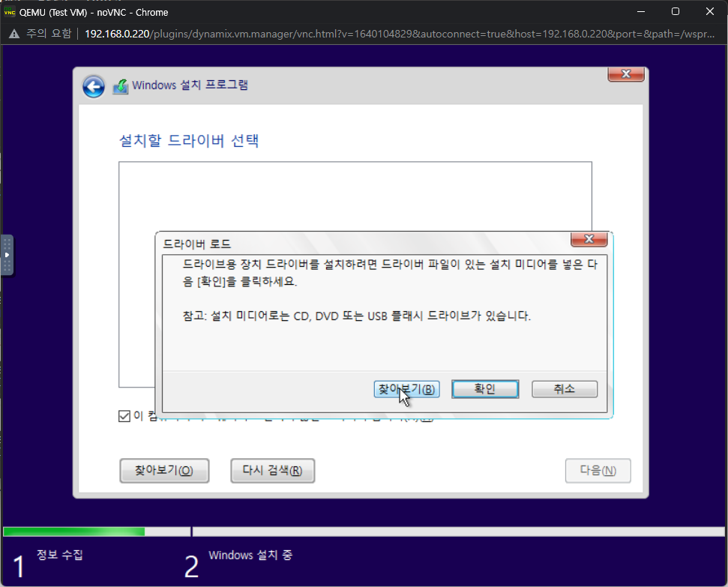Click the 찾아보기(O) button

pos(164,471)
